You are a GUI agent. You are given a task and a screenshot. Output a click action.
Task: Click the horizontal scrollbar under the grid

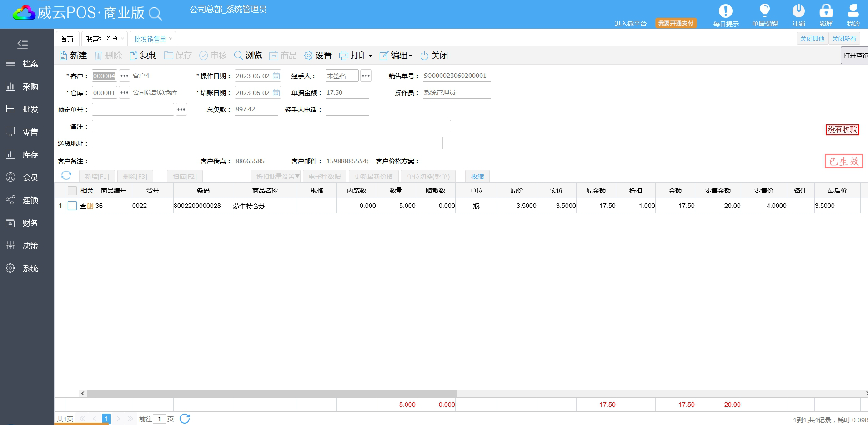tap(272, 393)
